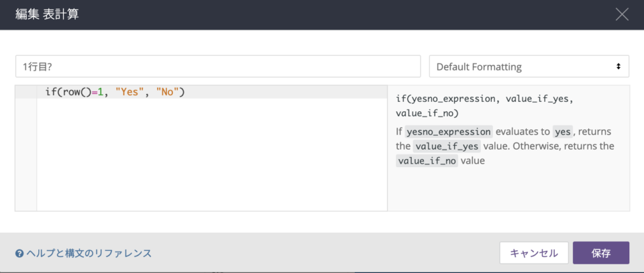This screenshot has width=644, height=273.
Task: Click the up-down arrows of the formatting selector
Action: tap(618, 66)
